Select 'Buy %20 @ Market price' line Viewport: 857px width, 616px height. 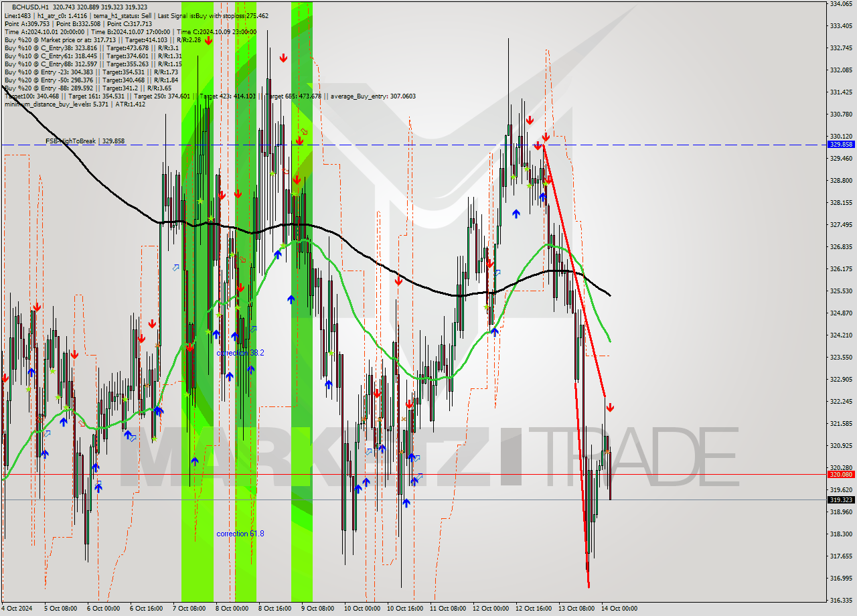(102, 40)
